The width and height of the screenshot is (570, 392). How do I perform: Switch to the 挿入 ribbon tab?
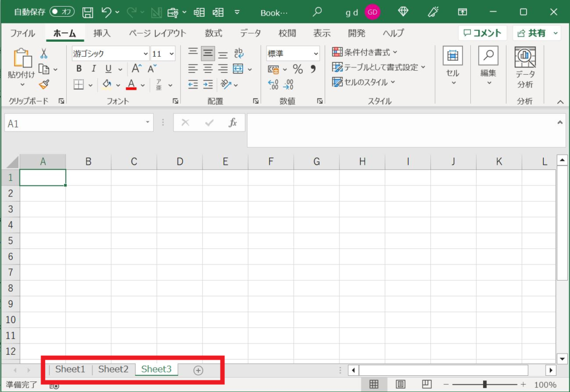point(102,33)
